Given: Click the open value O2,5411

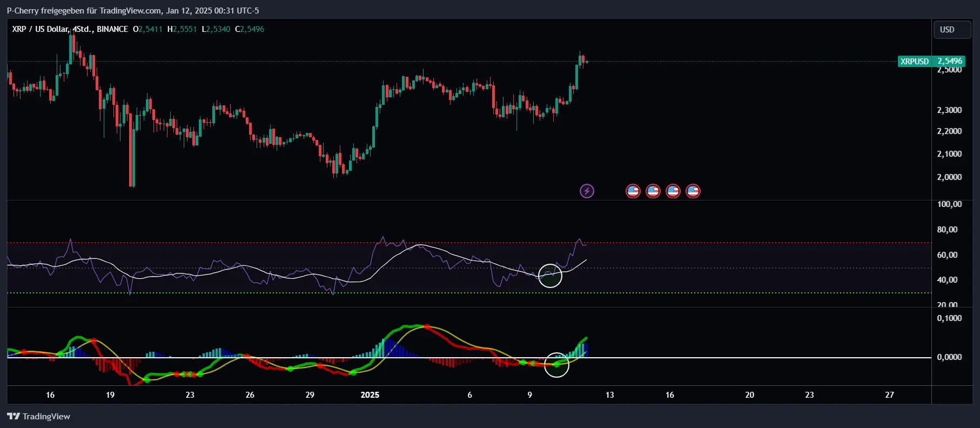Looking at the screenshot, I should (x=147, y=29).
